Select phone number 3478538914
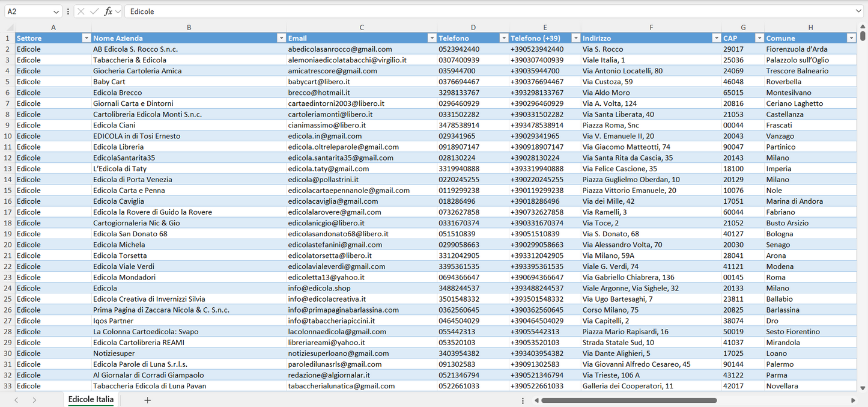The image size is (868, 407). [473, 125]
